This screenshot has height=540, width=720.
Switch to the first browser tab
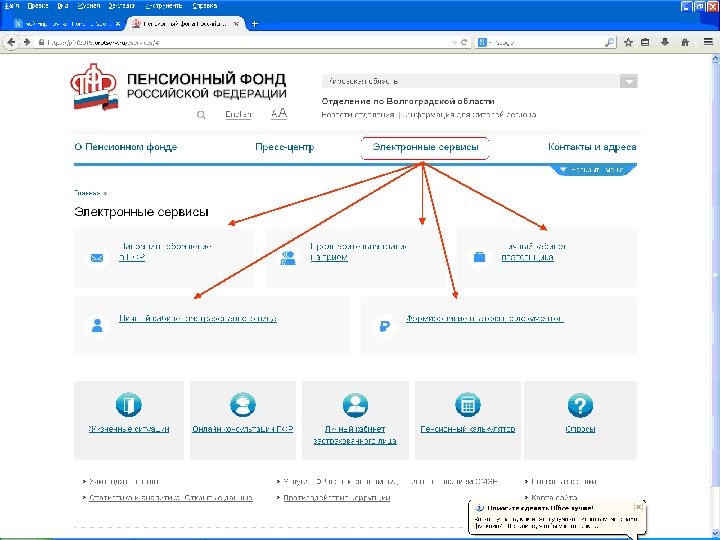coord(67,24)
